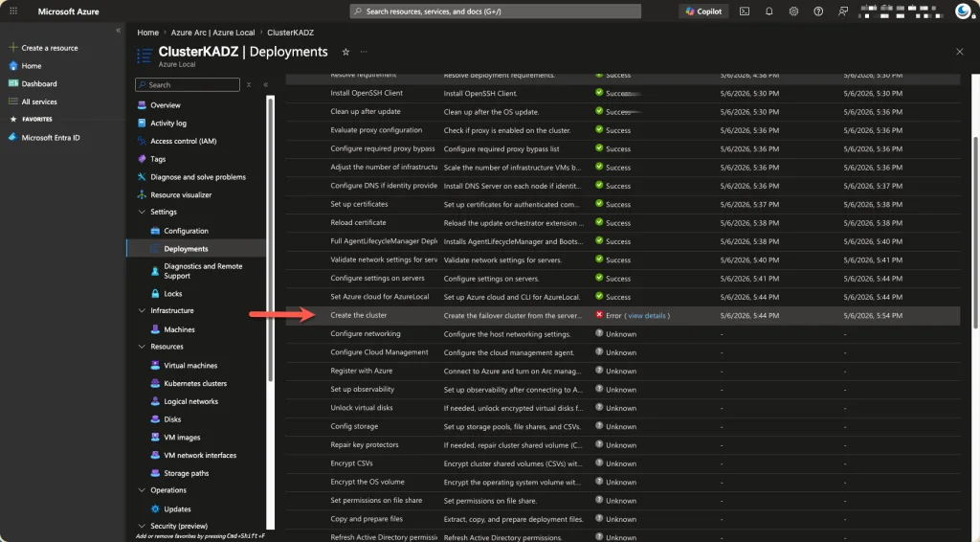Click the Install OpenSSH Client step name
The height and width of the screenshot is (542, 980).
click(x=367, y=93)
